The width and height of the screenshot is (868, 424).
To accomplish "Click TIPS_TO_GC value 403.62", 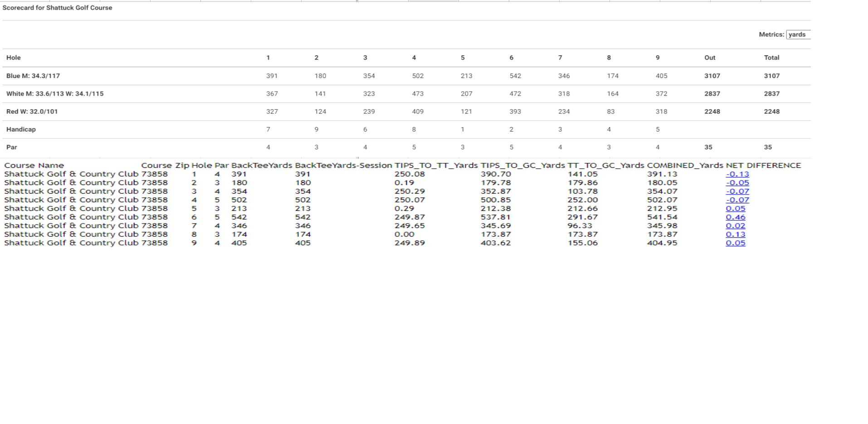I will tap(496, 243).
